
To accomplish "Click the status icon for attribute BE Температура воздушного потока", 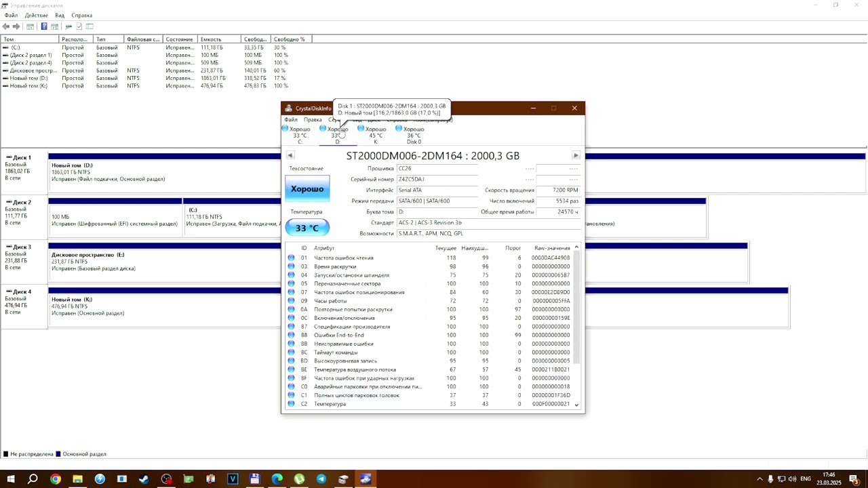I will coord(291,369).
